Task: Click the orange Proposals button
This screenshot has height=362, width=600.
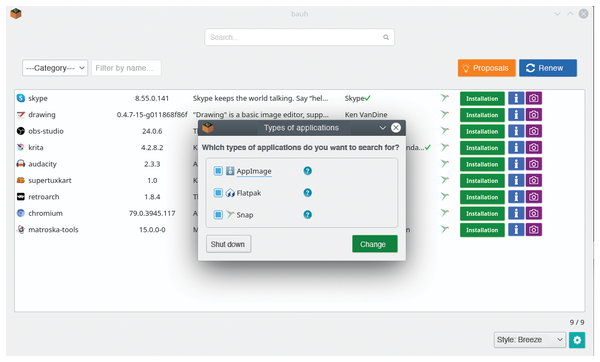Action: coord(487,68)
